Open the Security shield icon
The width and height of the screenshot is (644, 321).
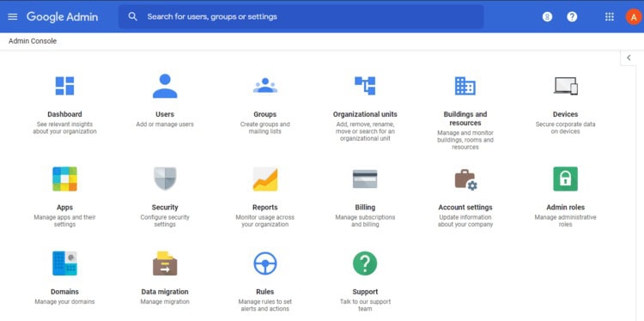coord(165,179)
